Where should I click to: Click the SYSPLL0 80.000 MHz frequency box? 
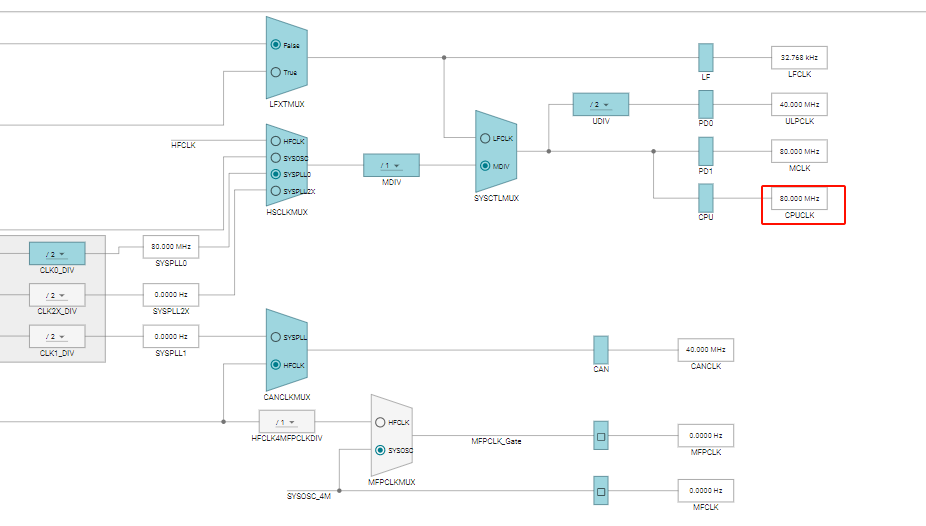click(x=171, y=246)
